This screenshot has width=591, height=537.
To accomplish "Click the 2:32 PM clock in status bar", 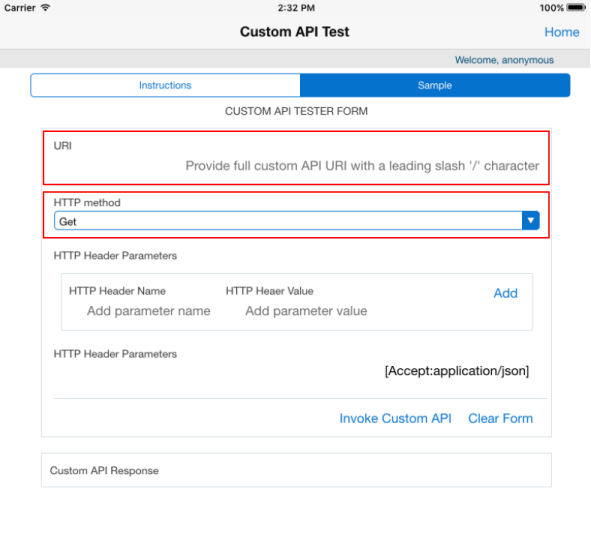I will pos(296,8).
